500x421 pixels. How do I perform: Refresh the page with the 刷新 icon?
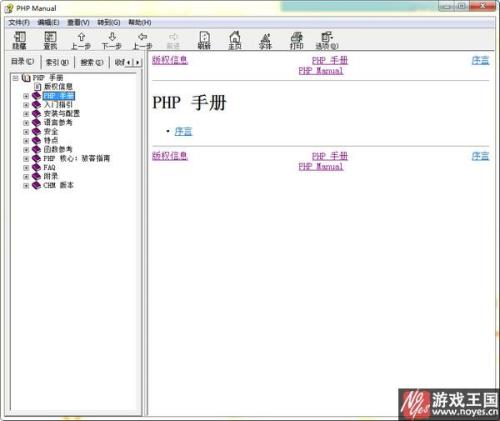[204, 37]
